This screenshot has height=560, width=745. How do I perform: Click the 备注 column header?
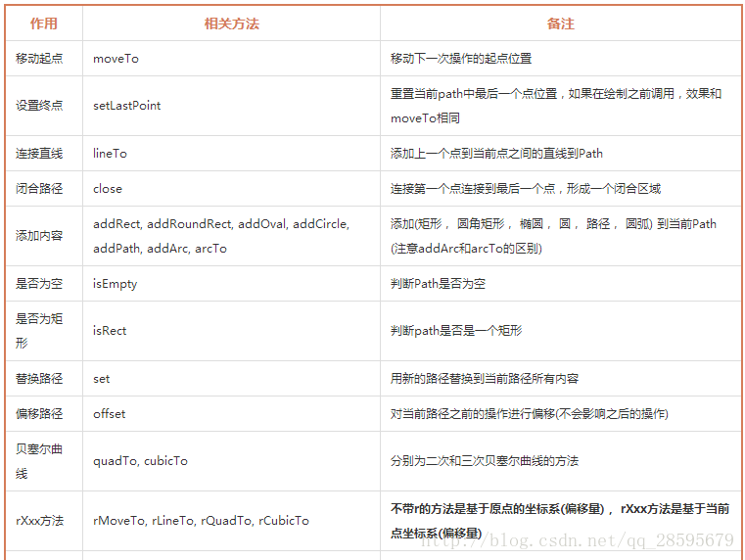561,23
